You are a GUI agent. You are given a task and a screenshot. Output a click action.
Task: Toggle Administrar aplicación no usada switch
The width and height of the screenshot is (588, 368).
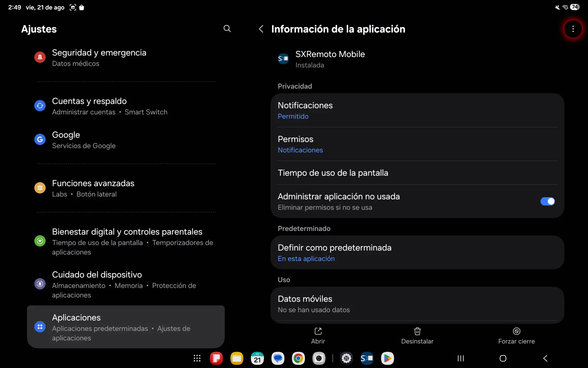click(x=548, y=201)
